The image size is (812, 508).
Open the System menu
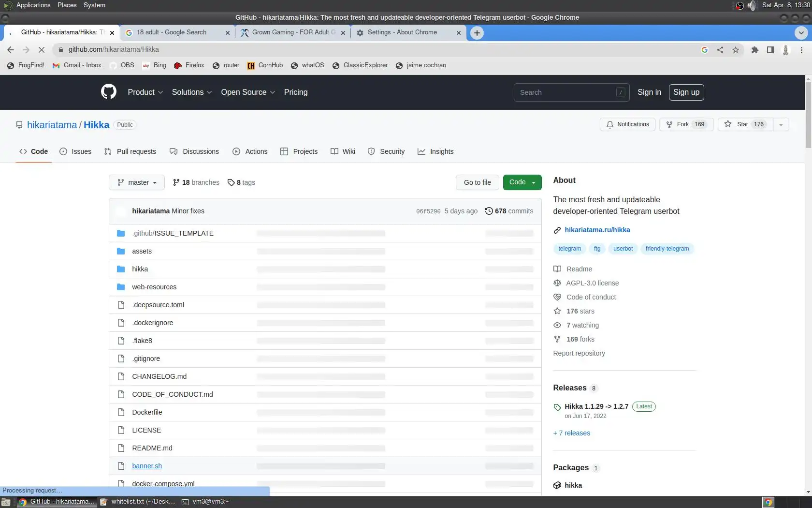(x=94, y=5)
